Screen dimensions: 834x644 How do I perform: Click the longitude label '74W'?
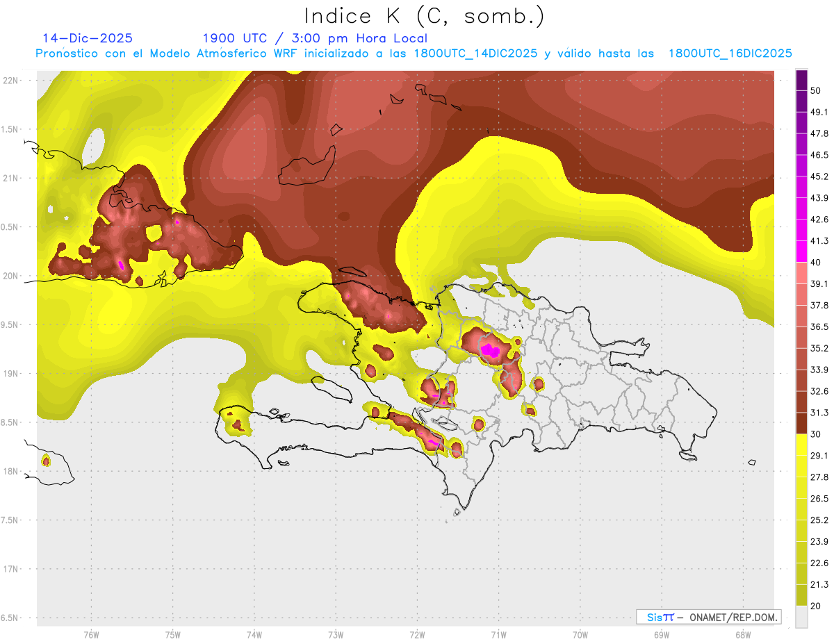tap(254, 636)
